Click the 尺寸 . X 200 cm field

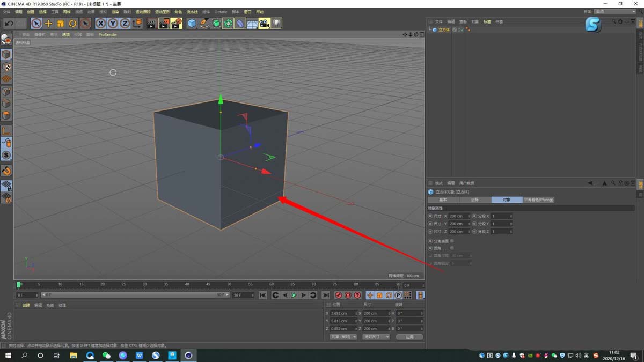[x=459, y=216]
